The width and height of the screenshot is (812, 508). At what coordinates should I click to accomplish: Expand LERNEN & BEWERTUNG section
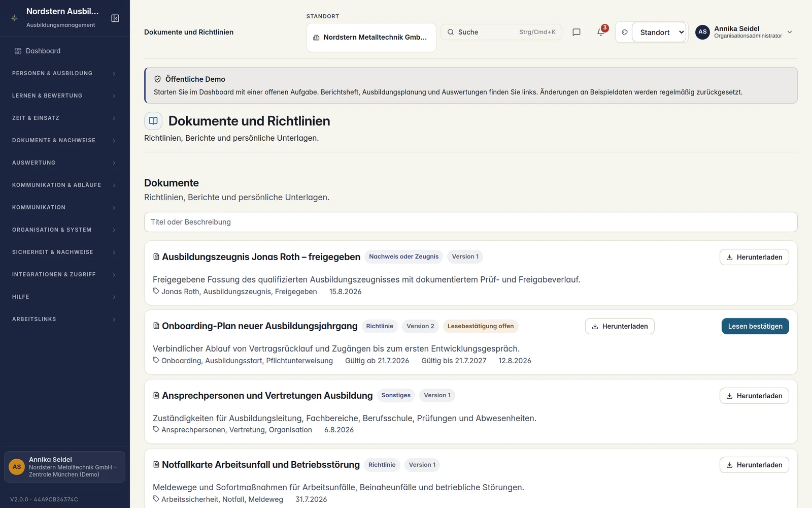pos(65,96)
